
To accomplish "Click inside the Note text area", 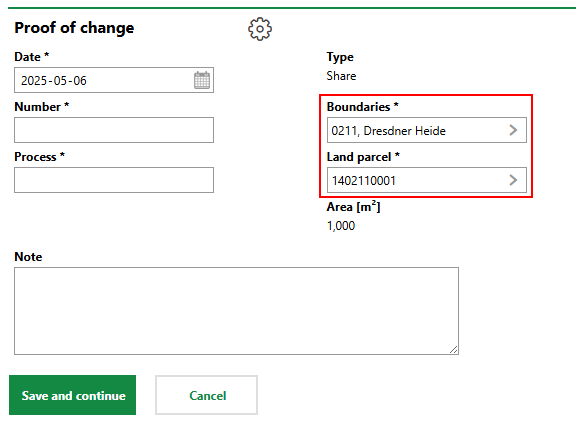I will [x=237, y=311].
